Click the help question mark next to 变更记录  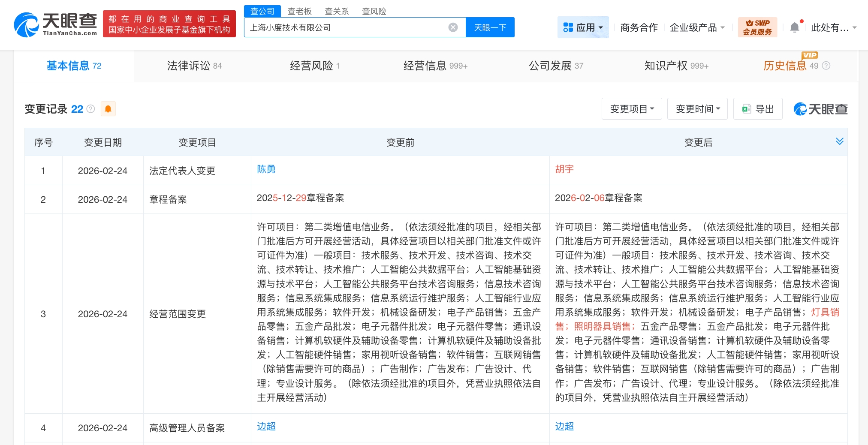pos(90,109)
